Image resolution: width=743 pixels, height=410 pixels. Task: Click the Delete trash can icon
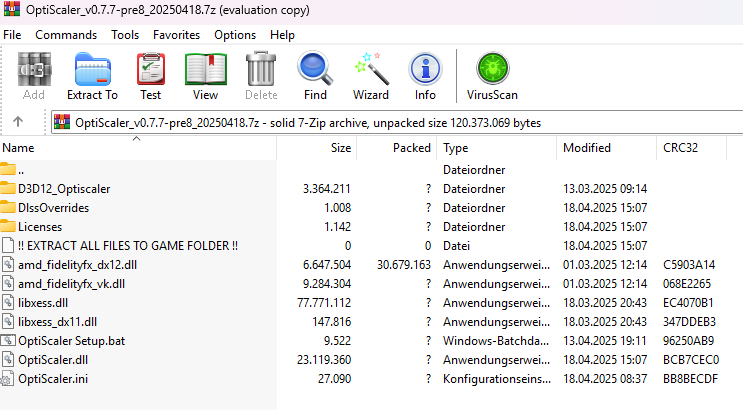(x=261, y=70)
